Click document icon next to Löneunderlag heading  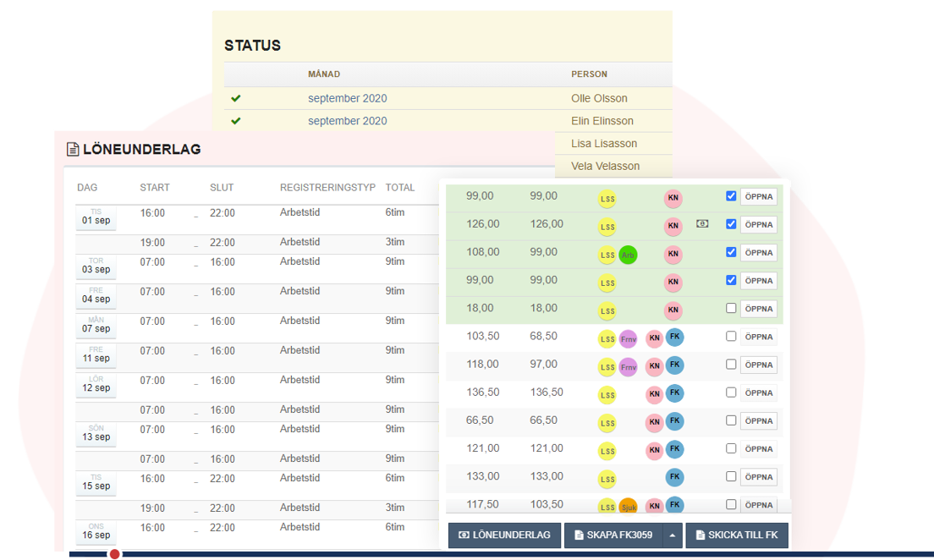73,150
